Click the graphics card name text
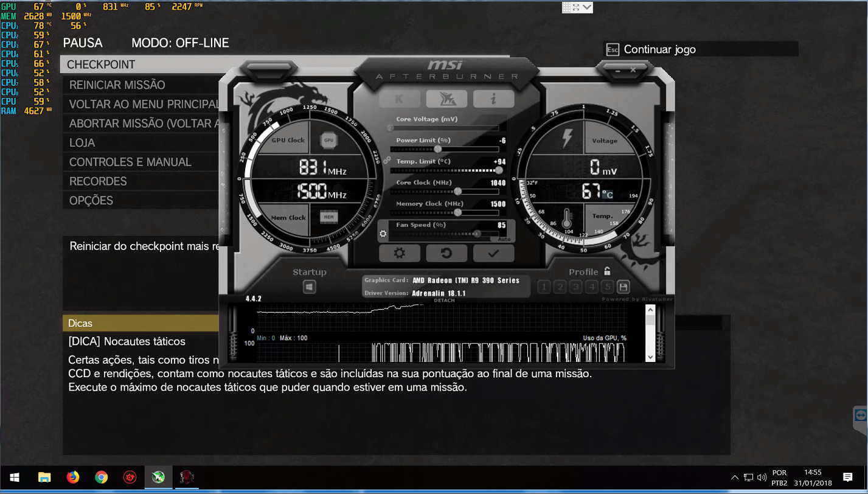Image resolution: width=868 pixels, height=494 pixels. [466, 280]
